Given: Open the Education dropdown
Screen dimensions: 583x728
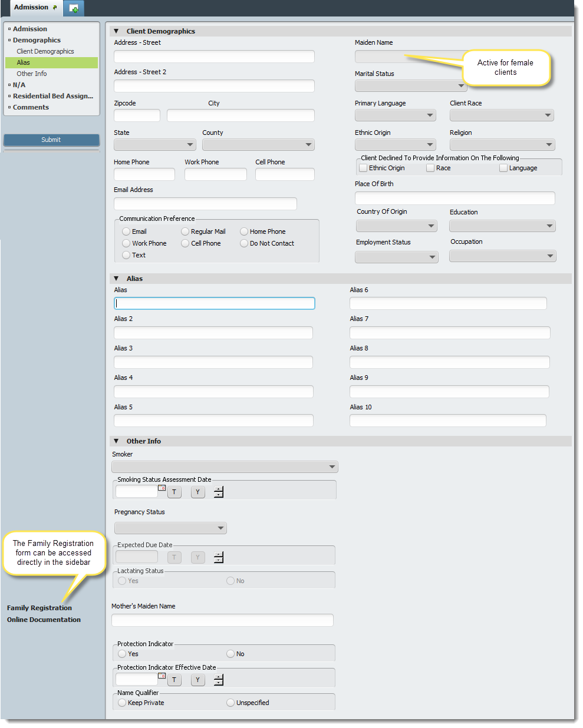Looking at the screenshot, I should click(x=503, y=226).
